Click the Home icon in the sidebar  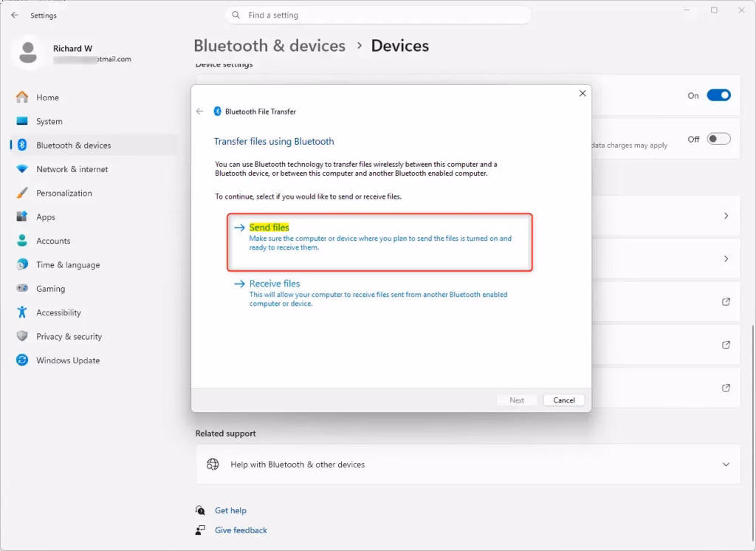[x=22, y=97]
